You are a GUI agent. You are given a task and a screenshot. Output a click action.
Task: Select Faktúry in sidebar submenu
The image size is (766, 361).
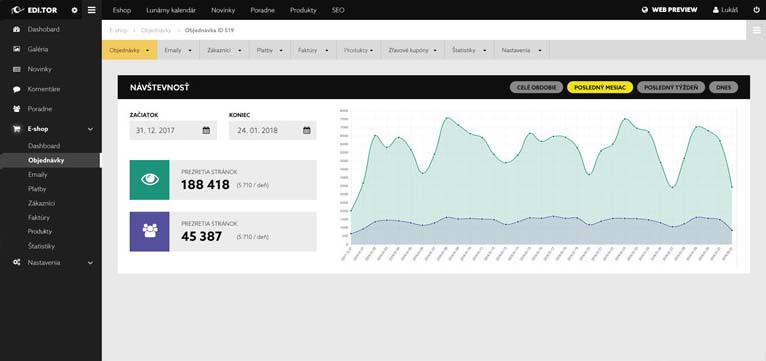click(39, 217)
